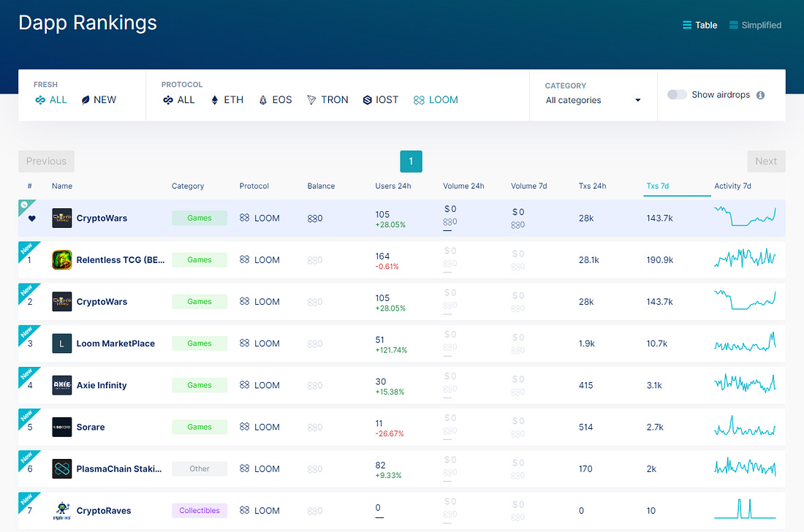804x532 pixels.
Task: Click the CryptoWars logo in row 2
Action: pos(62,302)
